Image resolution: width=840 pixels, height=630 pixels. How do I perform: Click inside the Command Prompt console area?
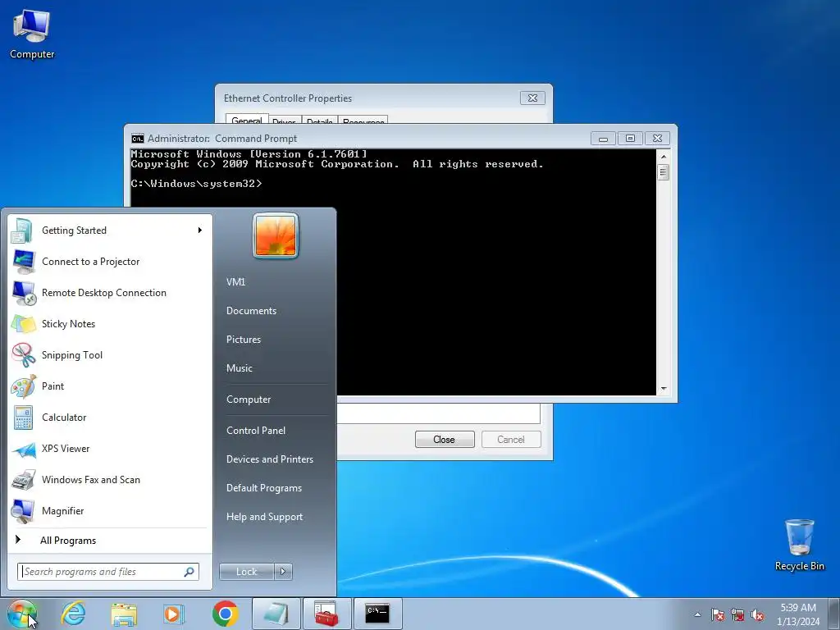click(393, 272)
